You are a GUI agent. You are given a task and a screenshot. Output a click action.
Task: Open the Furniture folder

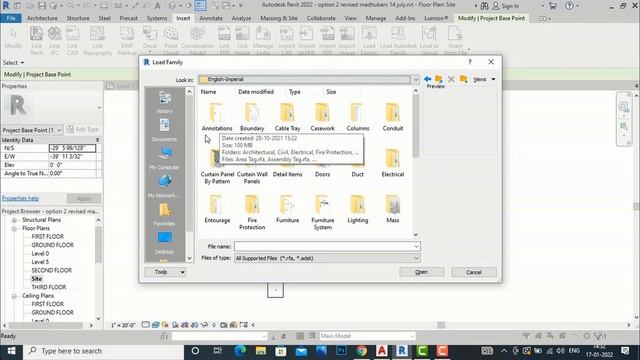(287, 209)
